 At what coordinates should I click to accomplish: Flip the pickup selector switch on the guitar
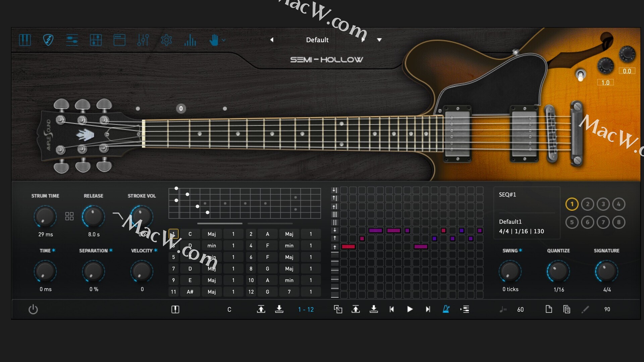tap(581, 75)
